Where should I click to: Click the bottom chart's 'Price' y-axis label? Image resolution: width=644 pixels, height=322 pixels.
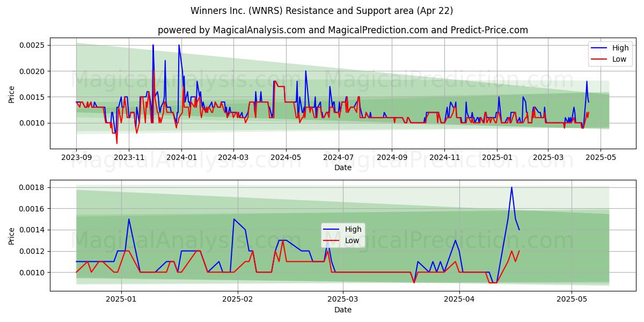coord(12,235)
